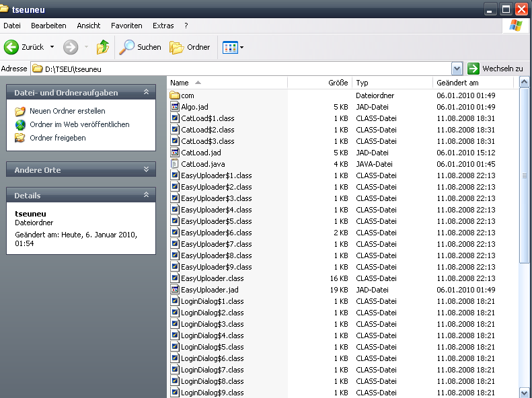Select the file EasyUploader$9.class

217,267
